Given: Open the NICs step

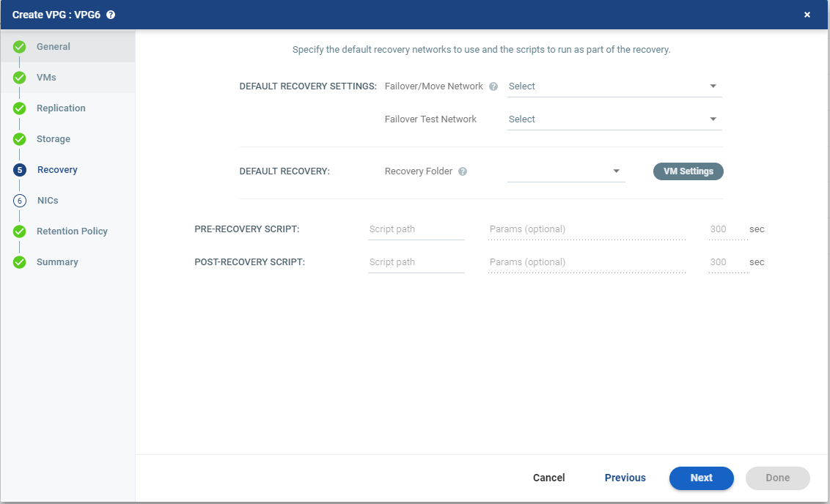Looking at the screenshot, I should pyautogui.click(x=48, y=201).
